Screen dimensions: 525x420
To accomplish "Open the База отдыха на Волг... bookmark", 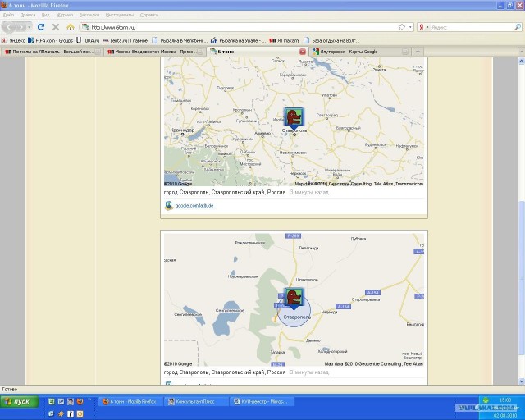I will coord(331,40).
